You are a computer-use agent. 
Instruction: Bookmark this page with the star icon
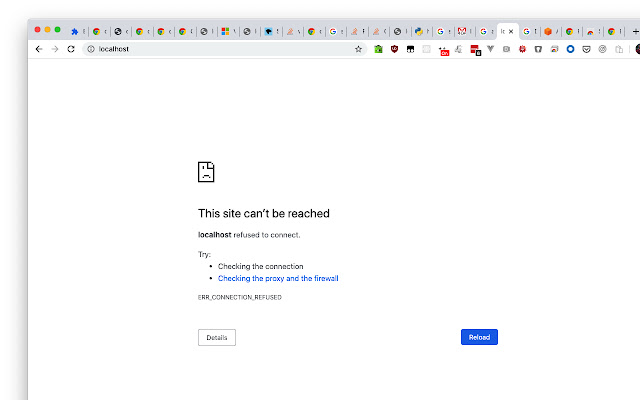(x=358, y=49)
